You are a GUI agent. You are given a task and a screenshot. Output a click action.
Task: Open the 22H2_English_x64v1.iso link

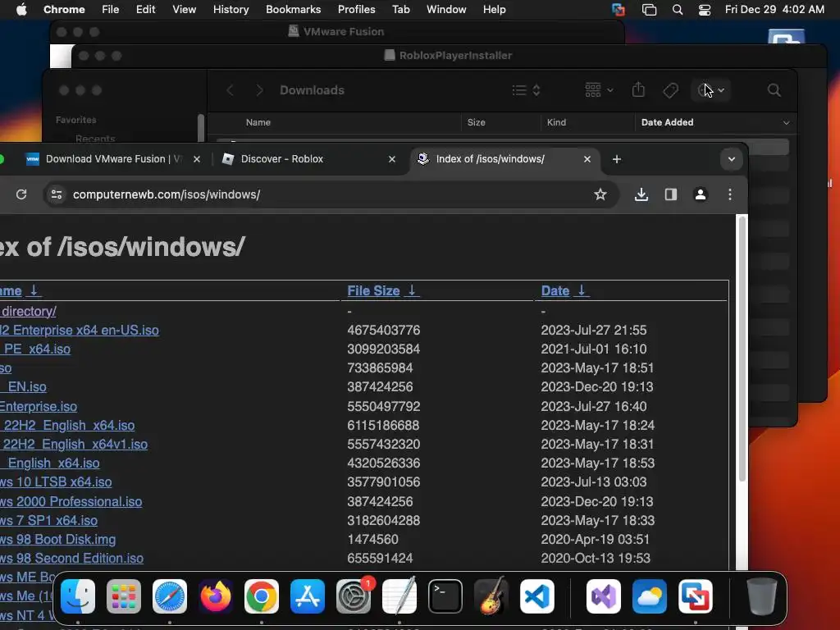(x=74, y=444)
